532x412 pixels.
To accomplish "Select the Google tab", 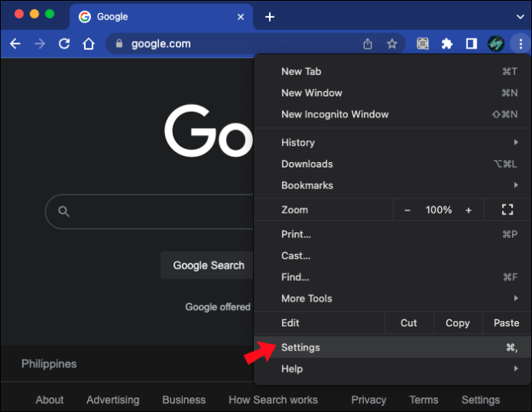I will [x=161, y=17].
